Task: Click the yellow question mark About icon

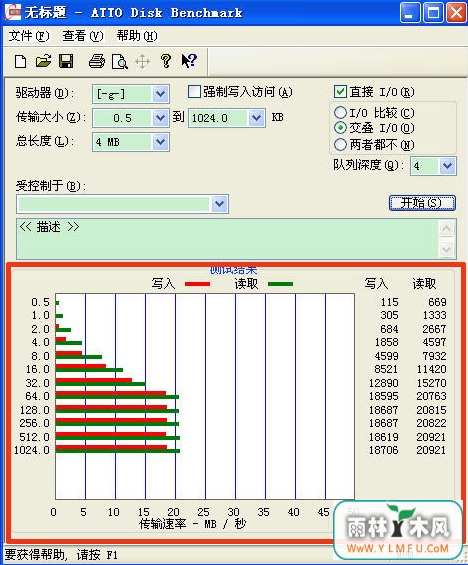Action: 166,61
